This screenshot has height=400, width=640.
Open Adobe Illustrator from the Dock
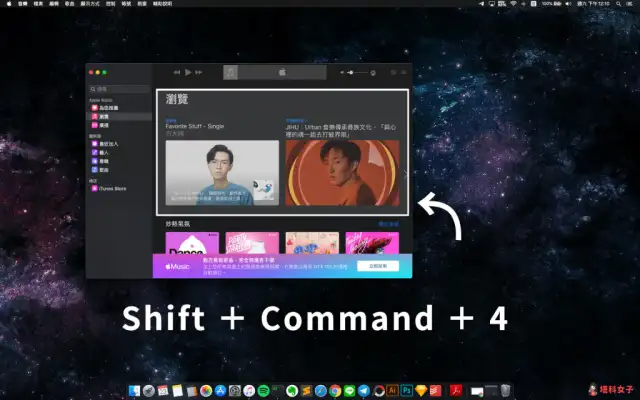(x=392, y=391)
